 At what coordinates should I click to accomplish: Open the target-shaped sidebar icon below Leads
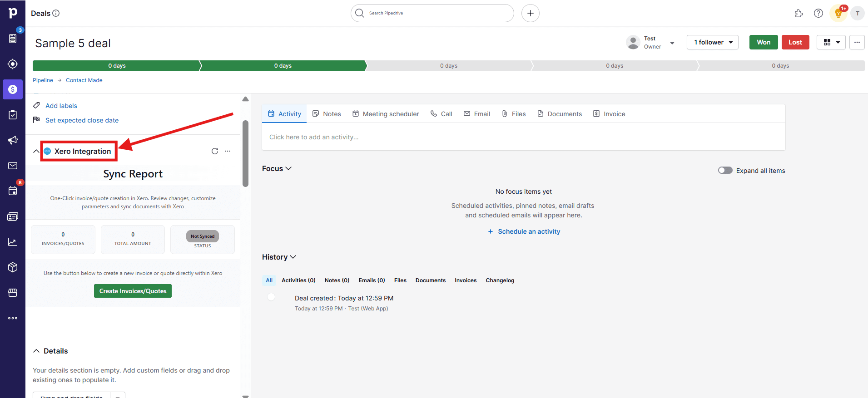13,64
